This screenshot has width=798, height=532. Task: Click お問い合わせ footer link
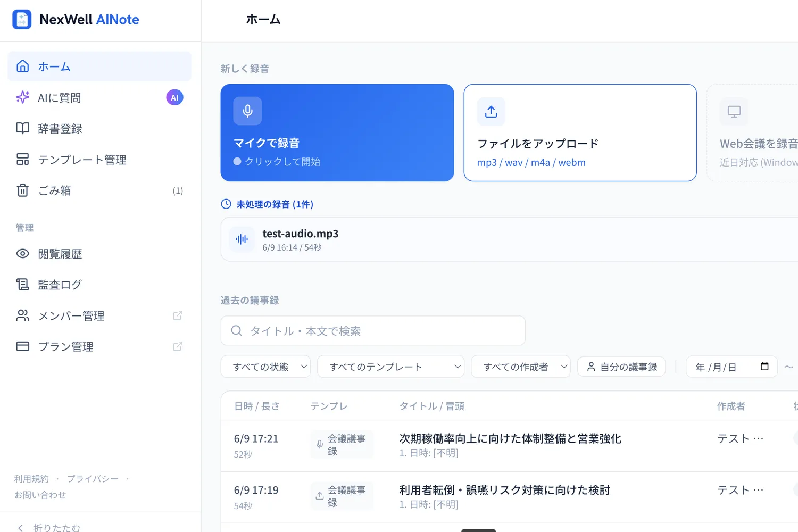coord(40,495)
